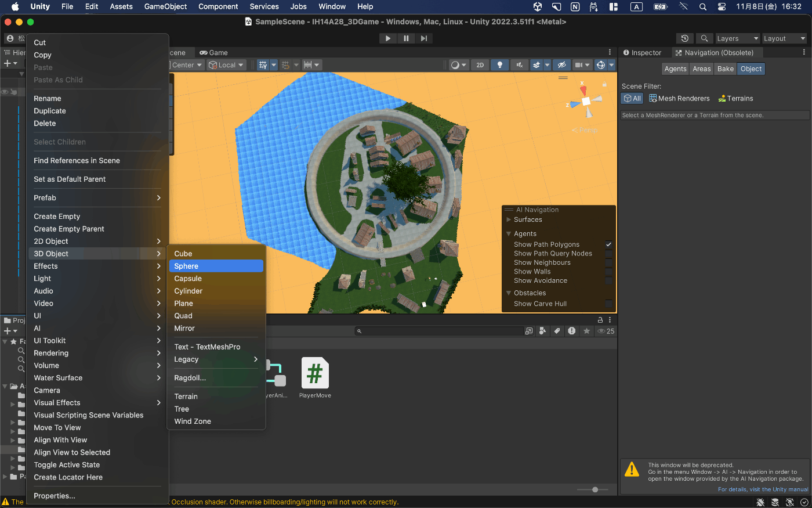Click the Agents navigation button
Image resolution: width=812 pixels, height=508 pixels.
(675, 69)
